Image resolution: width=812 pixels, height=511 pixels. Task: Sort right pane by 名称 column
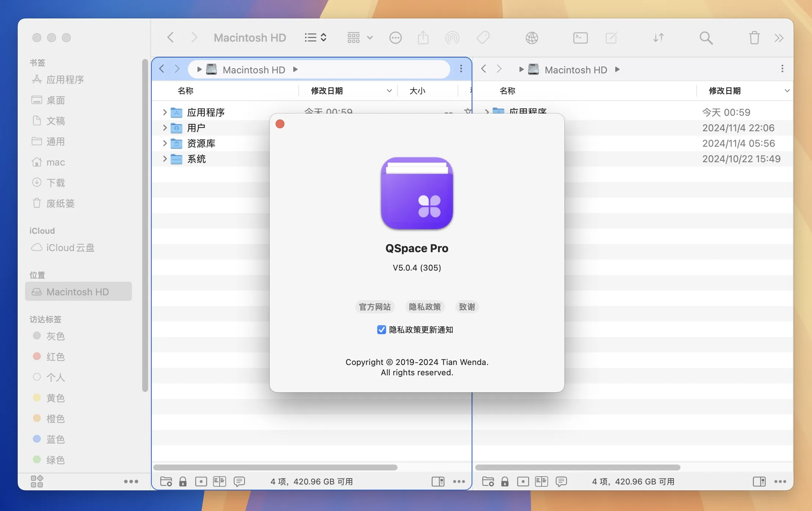pyautogui.click(x=507, y=91)
